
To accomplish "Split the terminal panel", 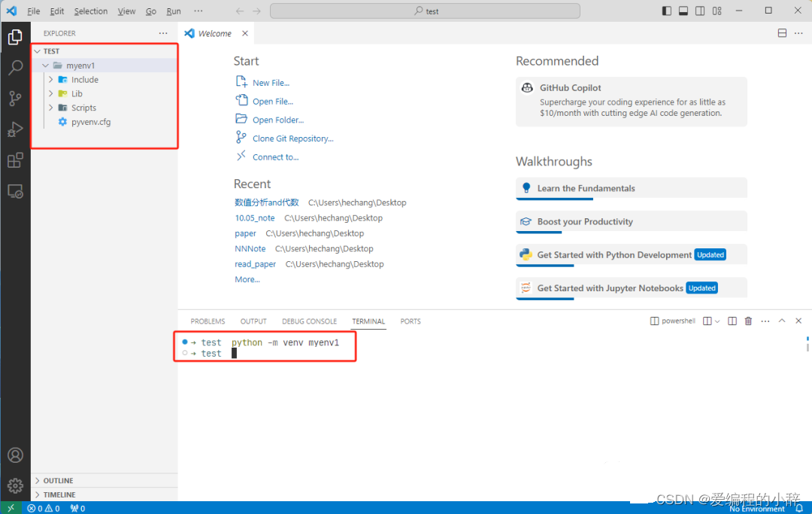I will click(x=732, y=321).
